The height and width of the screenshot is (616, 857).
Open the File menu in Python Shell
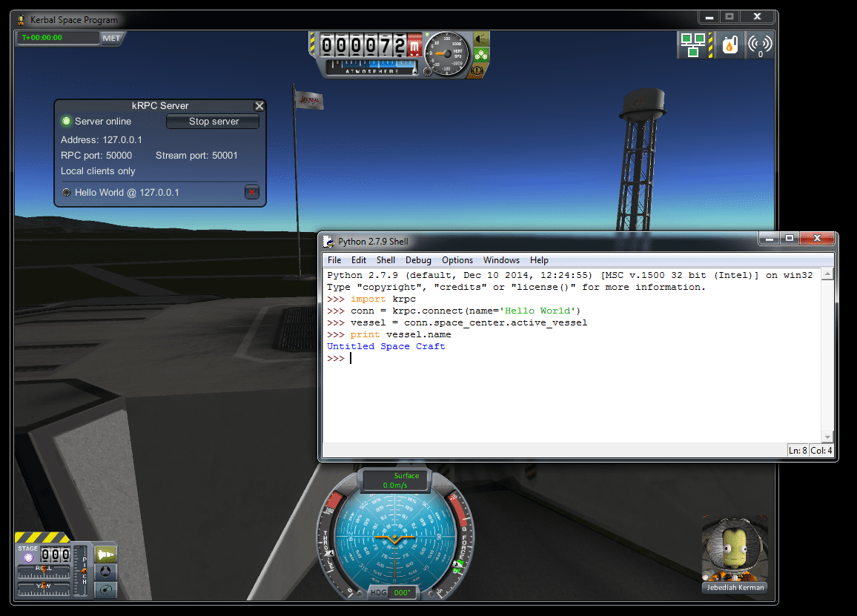coord(334,260)
